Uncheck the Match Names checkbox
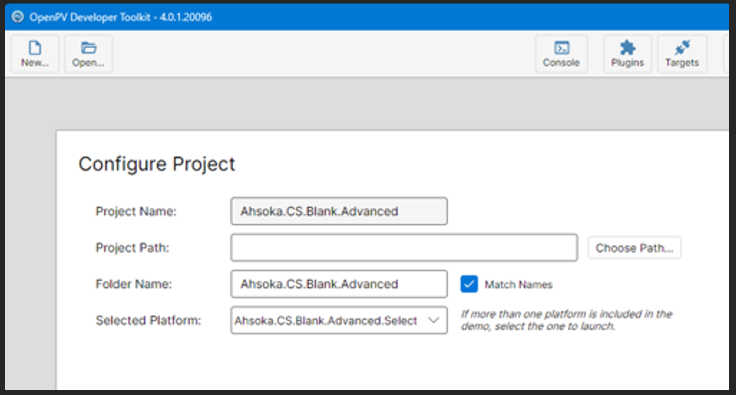The width and height of the screenshot is (736, 395). point(469,284)
